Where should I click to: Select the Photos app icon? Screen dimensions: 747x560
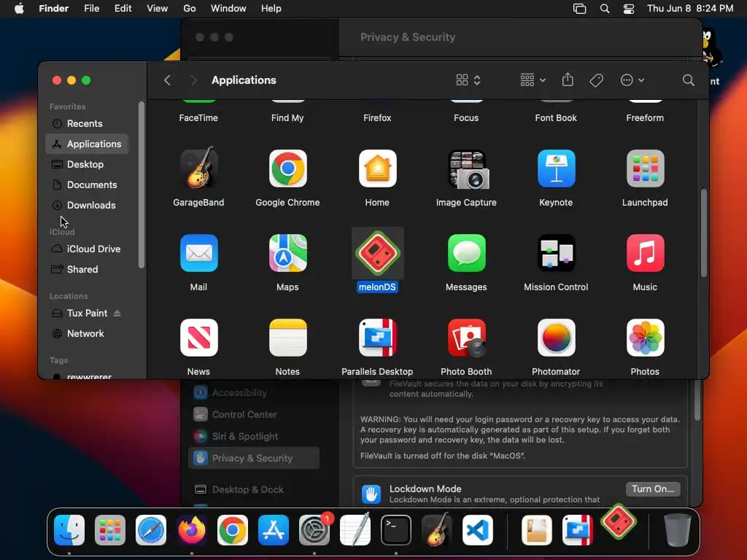645,338
